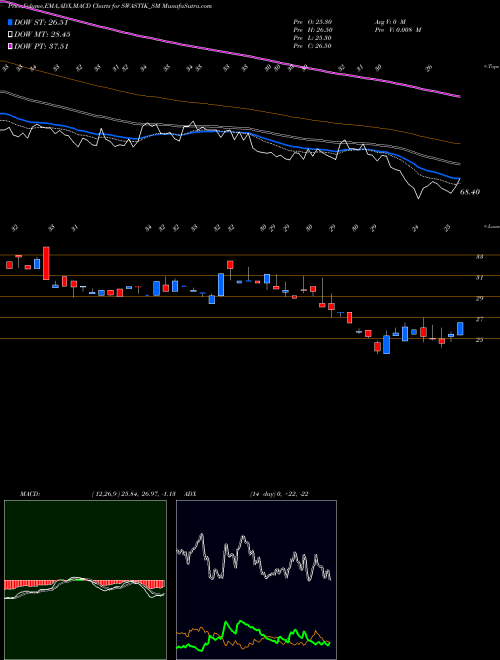
Task: Click the 'Pre H: 26.50' high value
Action: click(x=313, y=30)
